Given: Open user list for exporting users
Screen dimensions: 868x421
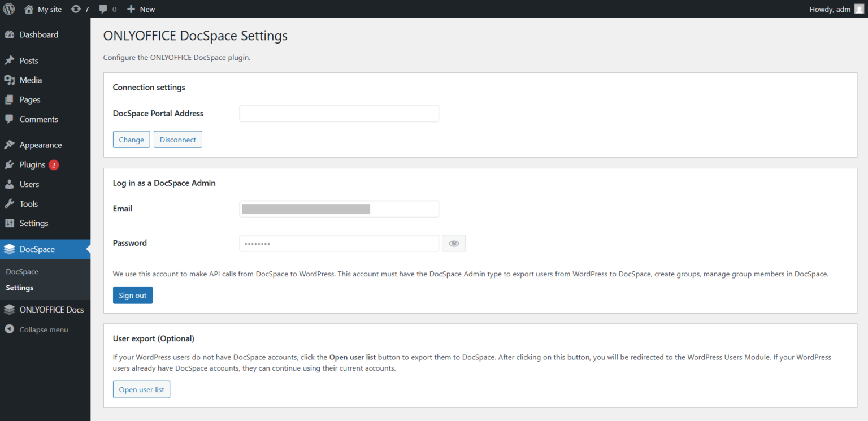Looking at the screenshot, I should pos(141,389).
